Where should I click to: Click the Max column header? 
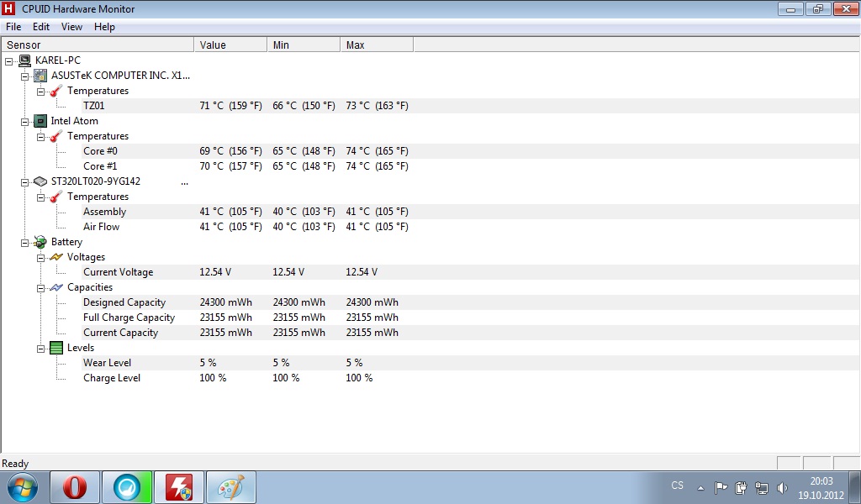tap(377, 45)
